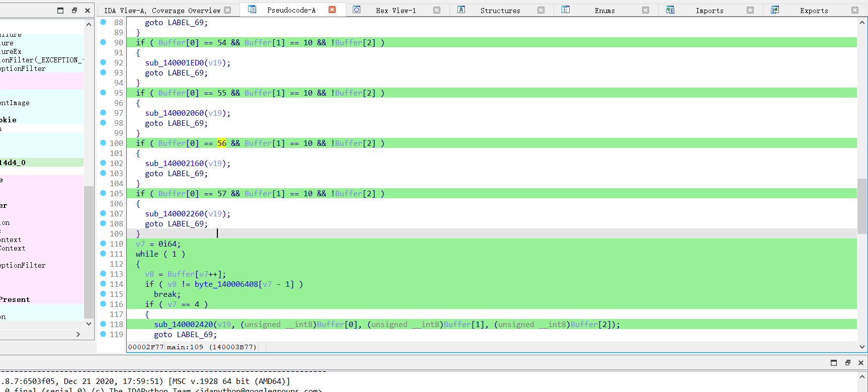
Task: Close the Imports tab
Action: point(750,10)
